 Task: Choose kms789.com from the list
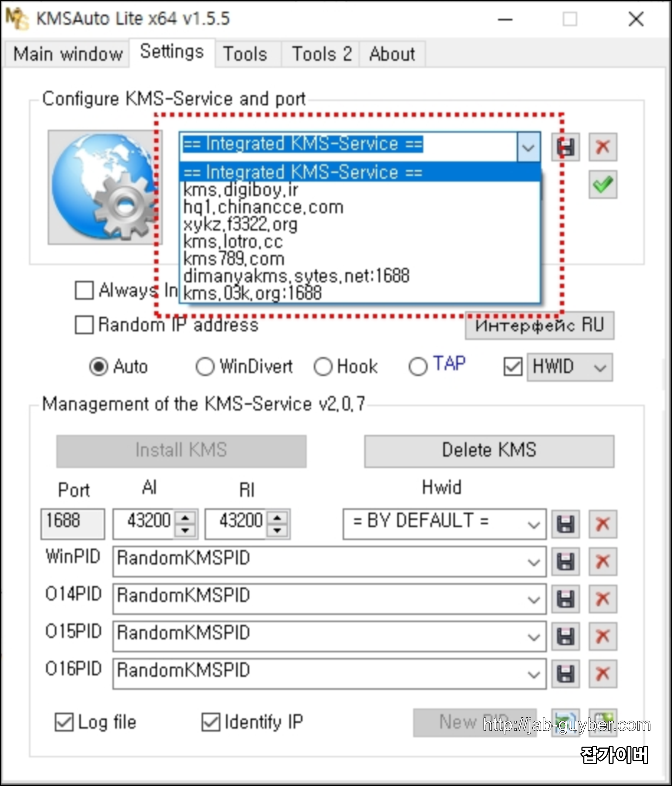pyautogui.click(x=360, y=259)
